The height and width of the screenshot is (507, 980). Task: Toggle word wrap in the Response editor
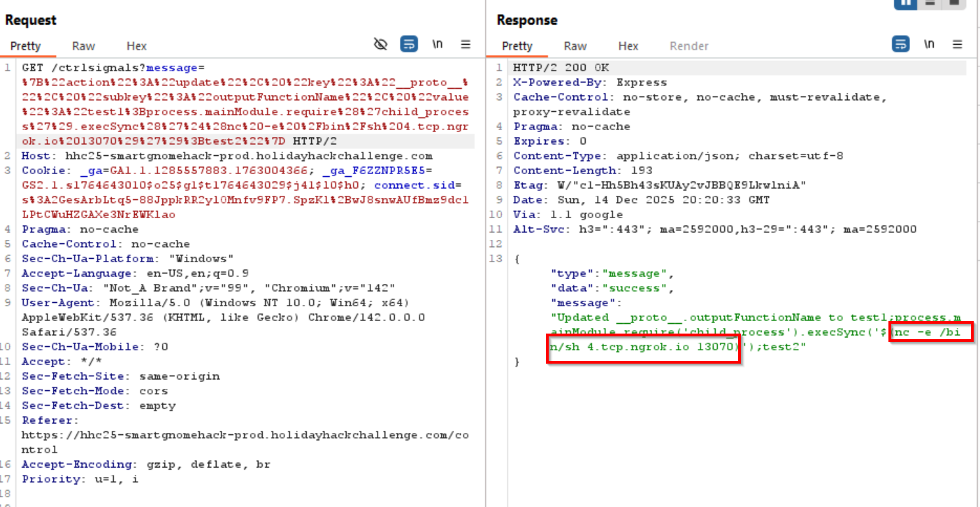[901, 45]
